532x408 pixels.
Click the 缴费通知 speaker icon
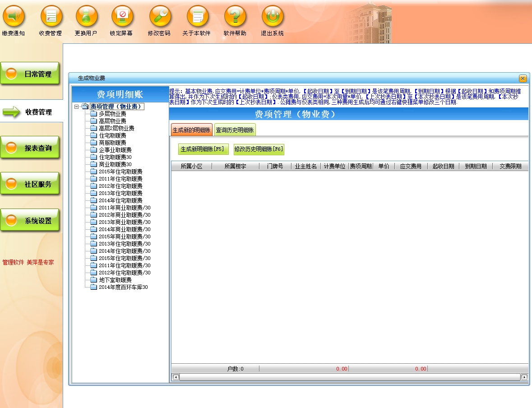click(x=14, y=17)
